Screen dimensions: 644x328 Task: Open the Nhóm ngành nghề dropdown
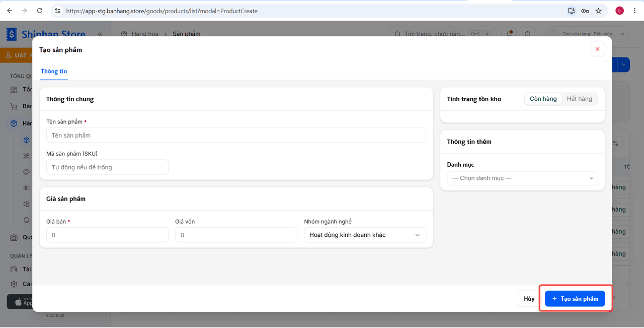click(x=365, y=235)
